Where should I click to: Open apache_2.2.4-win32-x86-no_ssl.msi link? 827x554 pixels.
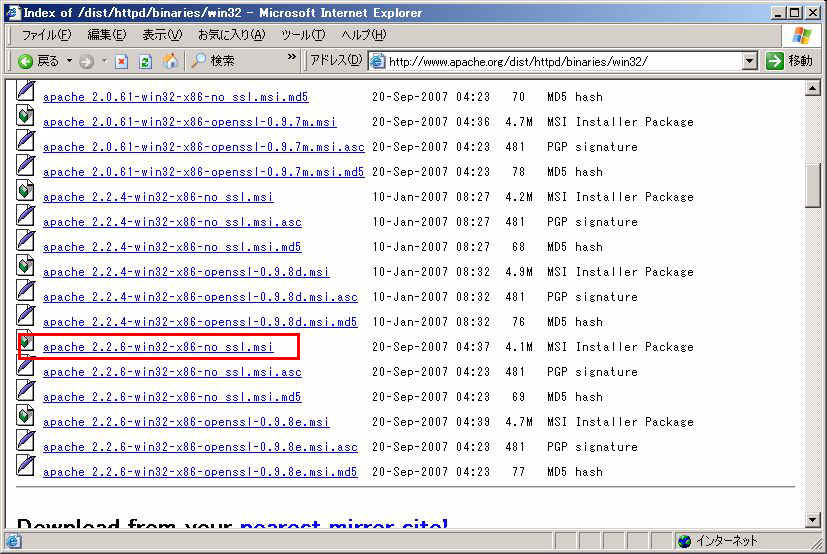(158, 197)
